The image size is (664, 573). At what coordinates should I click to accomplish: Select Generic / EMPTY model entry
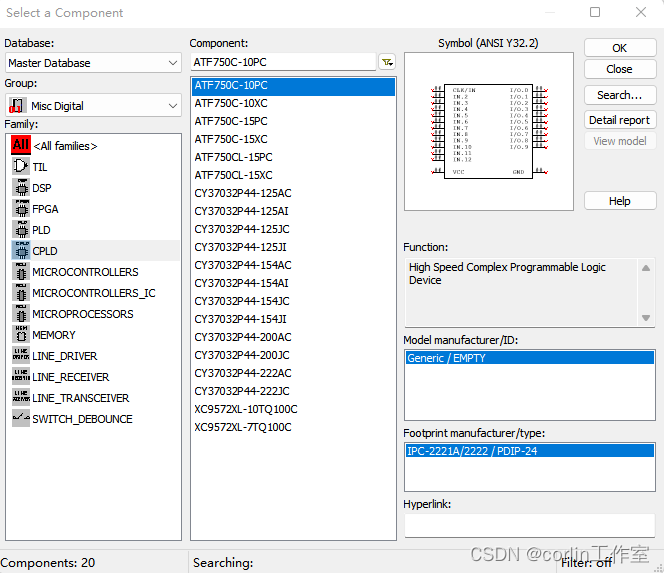pos(530,358)
